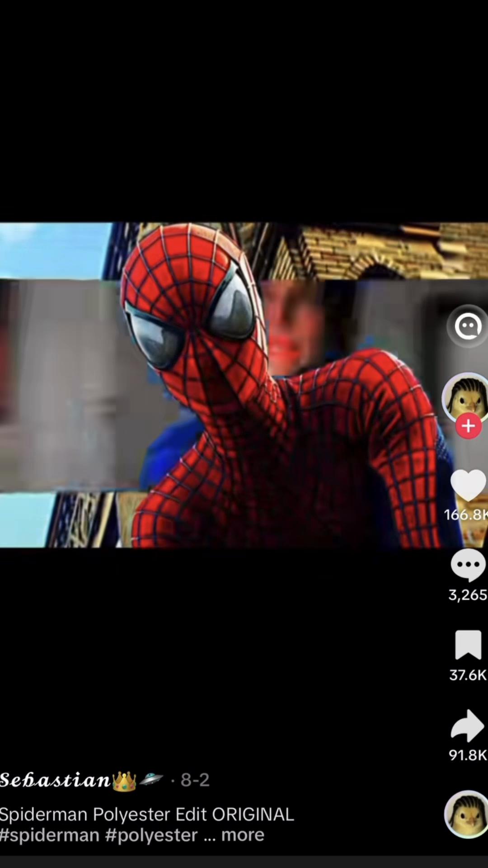Open Sebastian's username link
The height and width of the screenshot is (868, 488).
click(x=55, y=780)
